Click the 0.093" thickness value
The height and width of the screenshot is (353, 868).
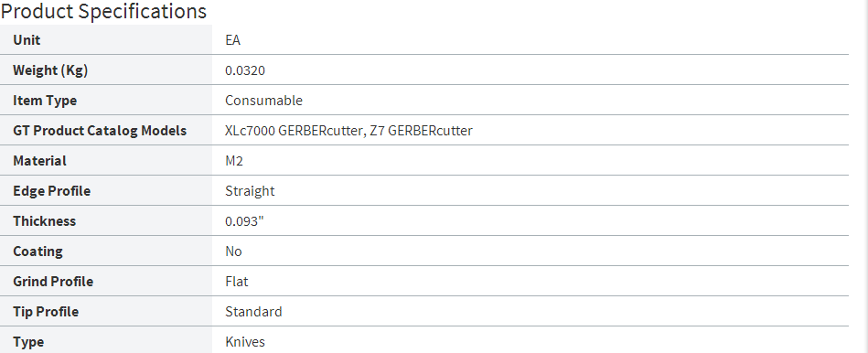click(x=245, y=220)
